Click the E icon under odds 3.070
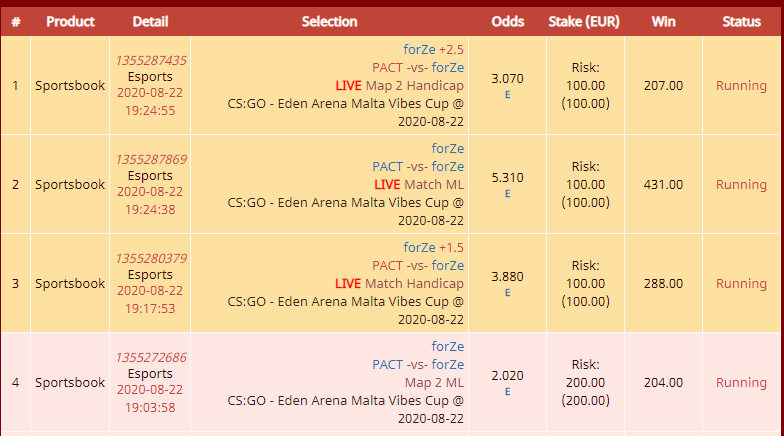Viewport: 784px width, 436px height. pos(508,95)
